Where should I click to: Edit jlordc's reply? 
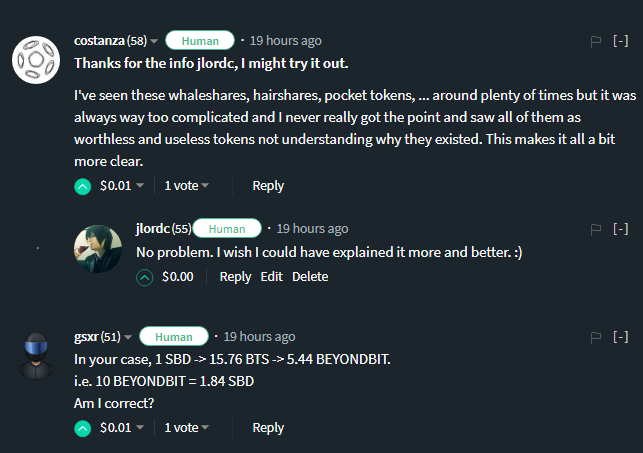tap(272, 277)
